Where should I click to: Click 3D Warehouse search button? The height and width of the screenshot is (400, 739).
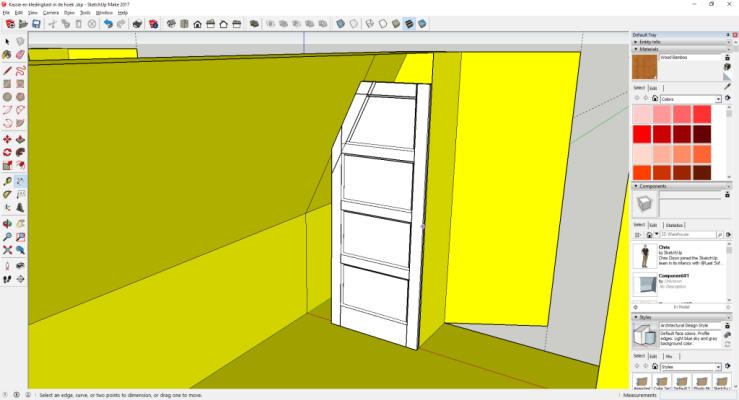point(720,234)
